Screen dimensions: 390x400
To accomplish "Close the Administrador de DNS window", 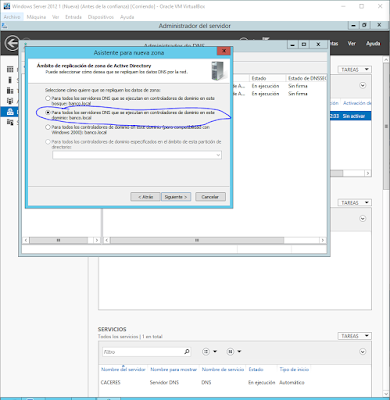I will click(318, 44).
